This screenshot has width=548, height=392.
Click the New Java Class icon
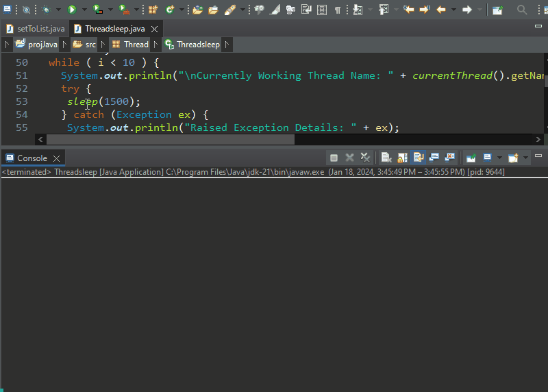169,10
